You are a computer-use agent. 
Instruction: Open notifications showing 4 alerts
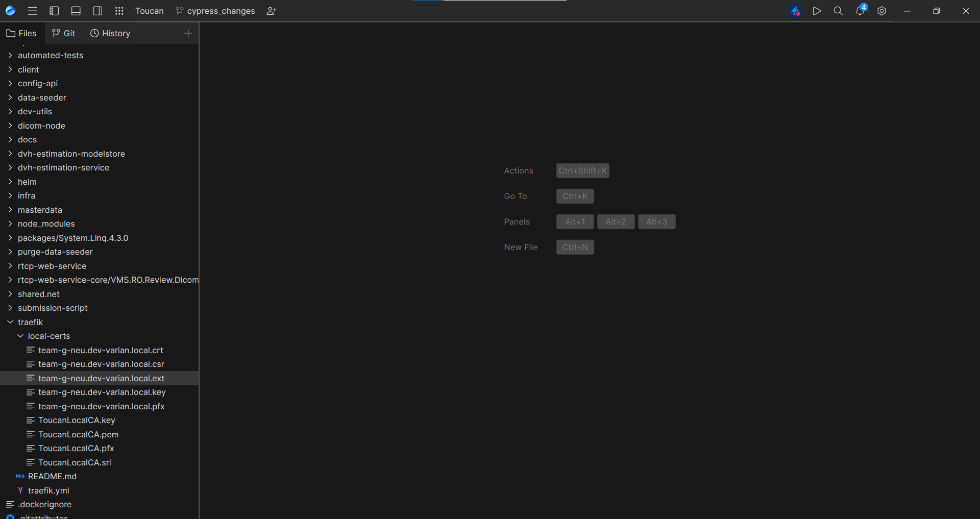[860, 11]
